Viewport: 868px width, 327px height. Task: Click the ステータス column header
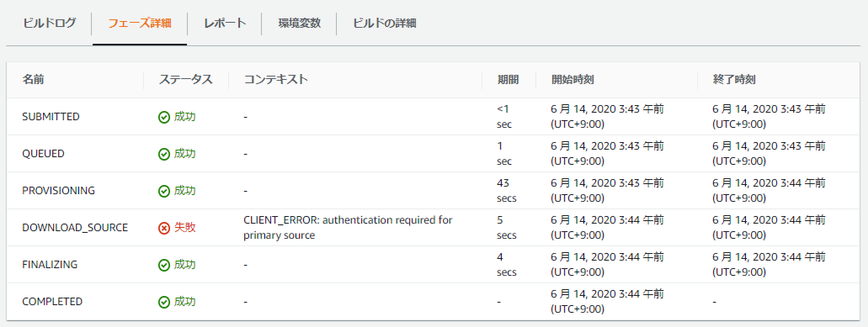[x=185, y=80]
